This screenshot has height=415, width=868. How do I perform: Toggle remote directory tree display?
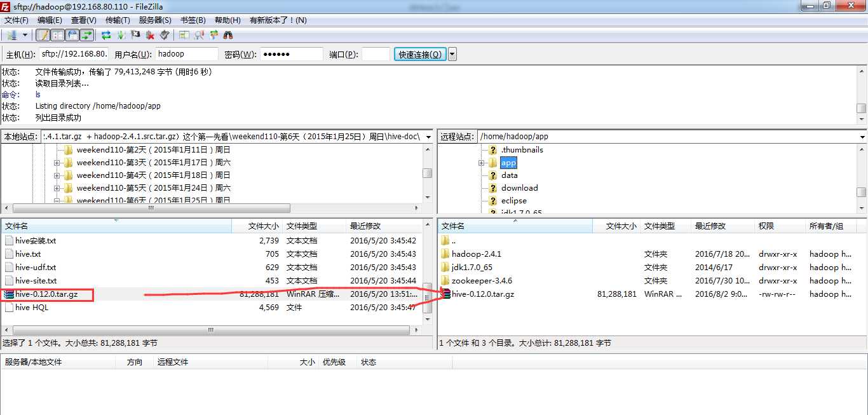(72, 35)
